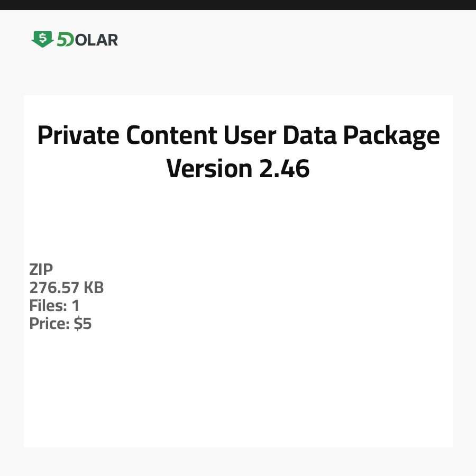Click the $5 price value
Viewport: 476px width, 476px height.
point(83,324)
